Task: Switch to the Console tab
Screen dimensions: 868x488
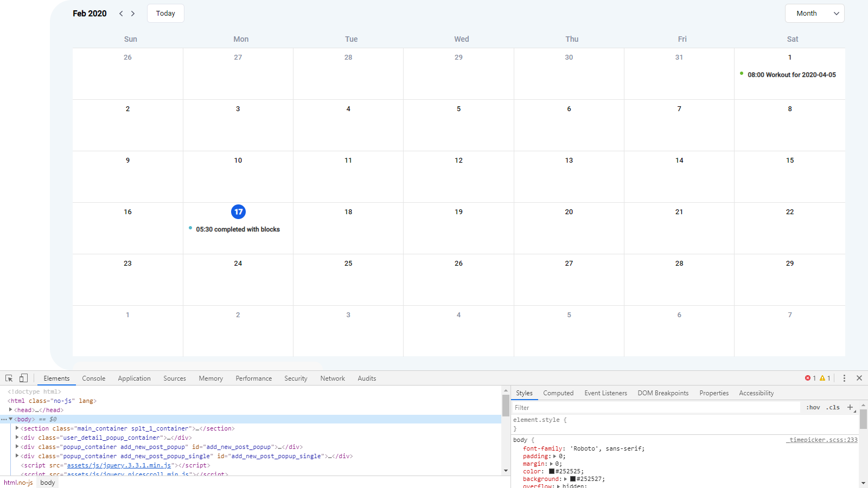Action: [x=93, y=378]
